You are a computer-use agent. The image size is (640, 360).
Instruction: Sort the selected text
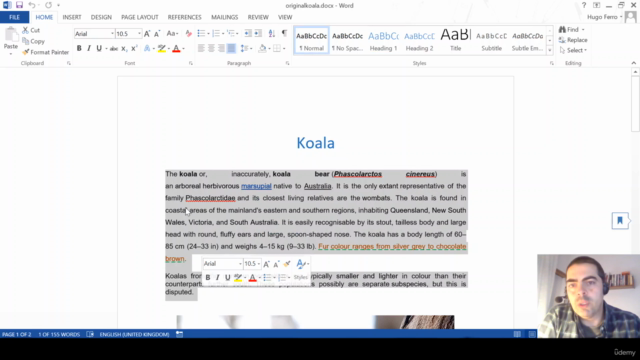tap(271, 34)
